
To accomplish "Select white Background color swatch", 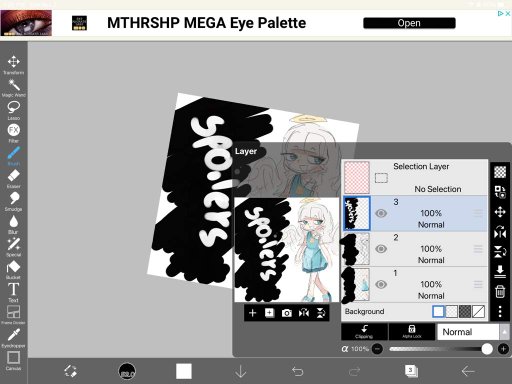I will pyautogui.click(x=438, y=311).
